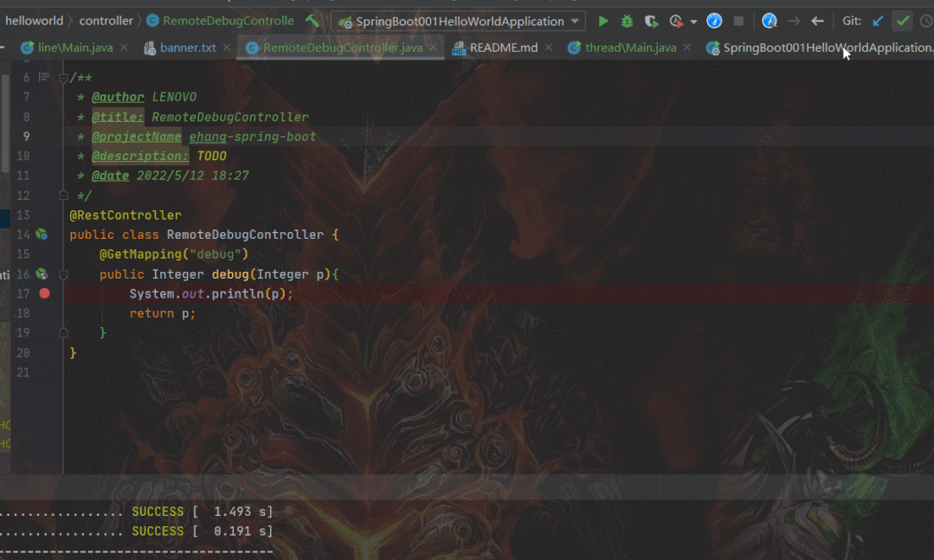Image resolution: width=934 pixels, height=560 pixels.
Task: Click the helloworld breadcrumb
Action: pos(34,21)
